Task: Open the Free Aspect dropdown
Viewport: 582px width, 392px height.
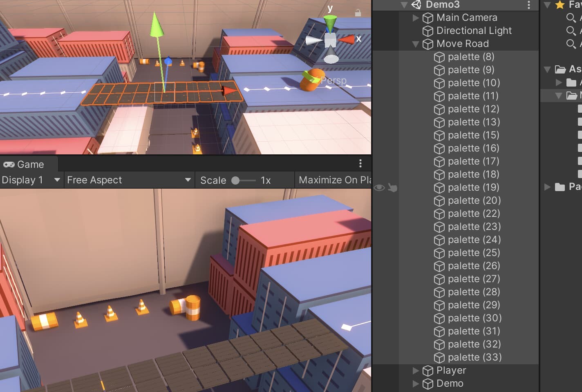Action: click(x=129, y=180)
